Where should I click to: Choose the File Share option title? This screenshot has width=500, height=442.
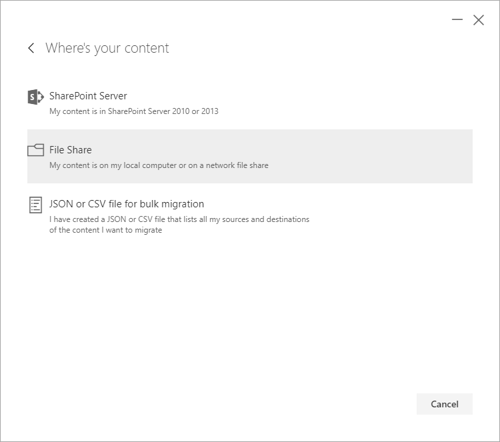(x=70, y=150)
